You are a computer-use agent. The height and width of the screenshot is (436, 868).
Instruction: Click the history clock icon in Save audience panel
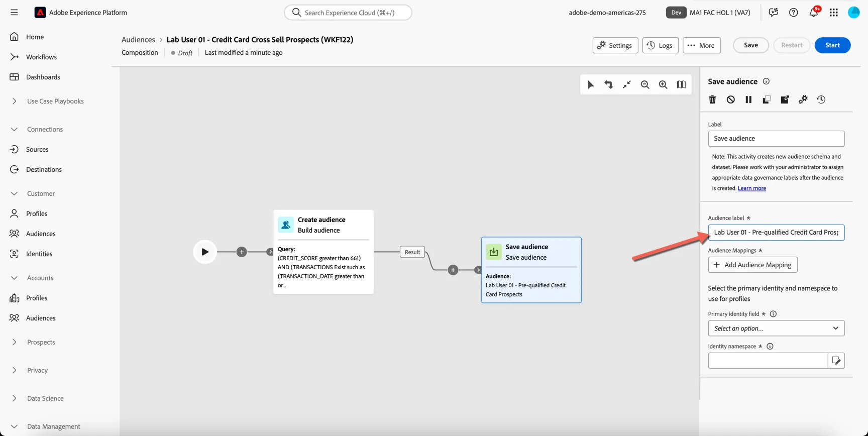coord(821,99)
